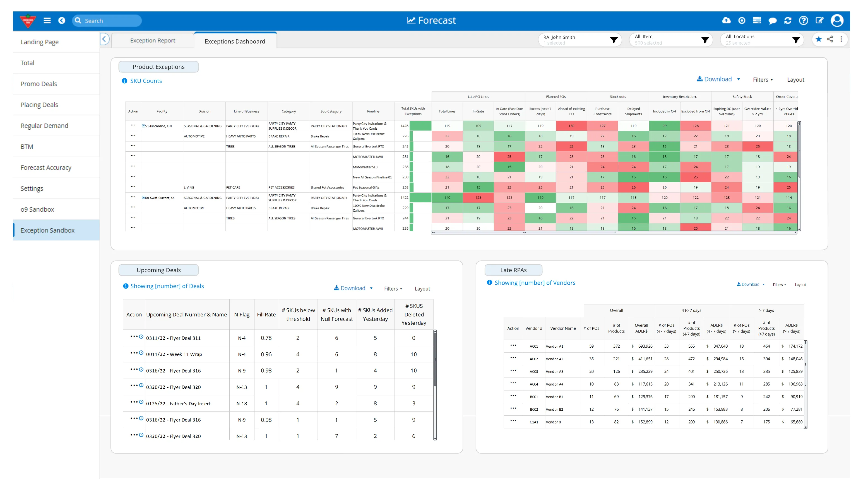
Task: Click the '0125/22 - Father's Day Insert' deal name
Action: tap(178, 404)
